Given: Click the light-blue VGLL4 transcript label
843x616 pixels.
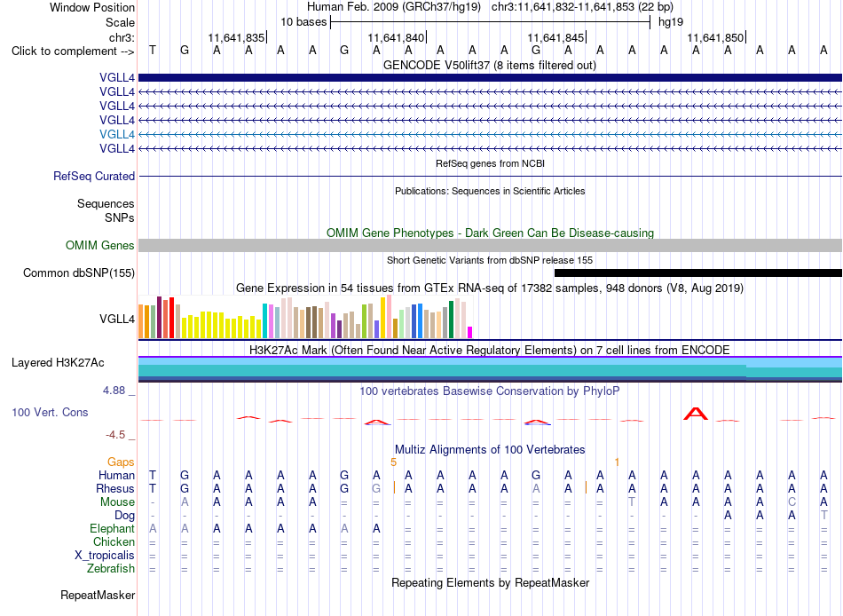Looking at the screenshot, I should 117,134.
